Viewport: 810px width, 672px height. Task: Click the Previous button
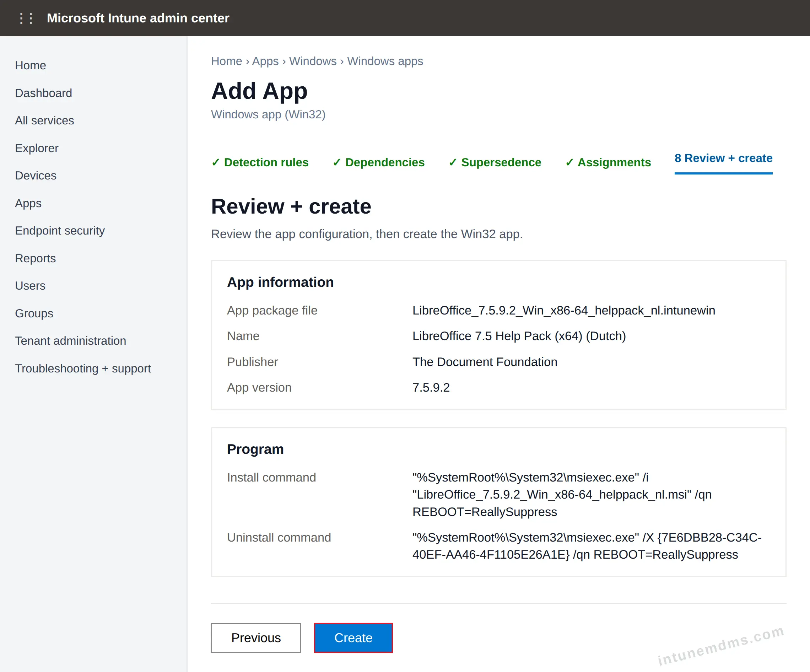tap(256, 638)
